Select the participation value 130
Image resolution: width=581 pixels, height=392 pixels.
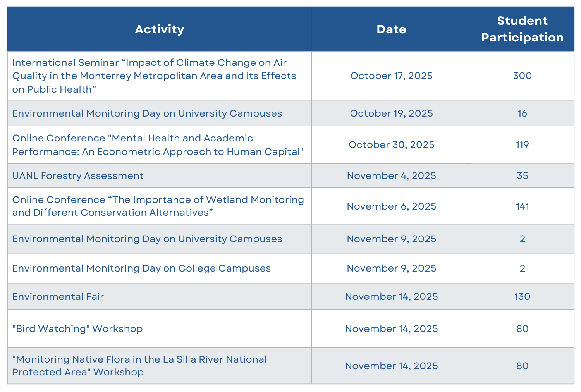[522, 296]
